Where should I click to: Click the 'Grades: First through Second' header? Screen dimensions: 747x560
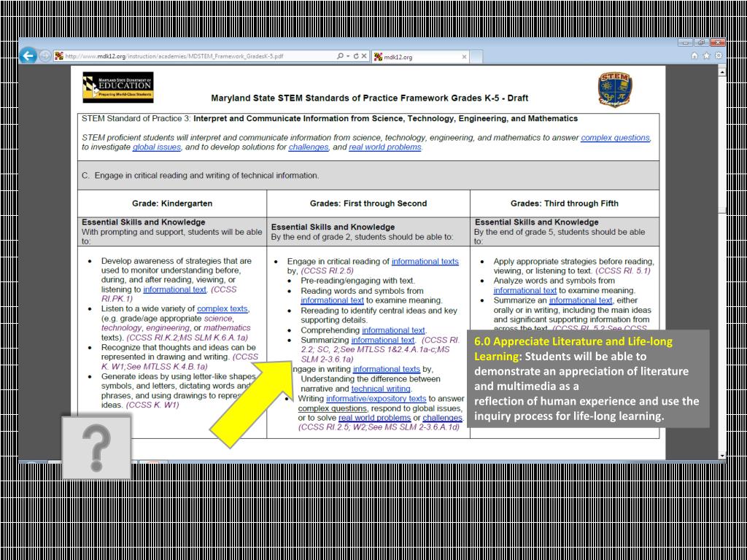point(368,203)
